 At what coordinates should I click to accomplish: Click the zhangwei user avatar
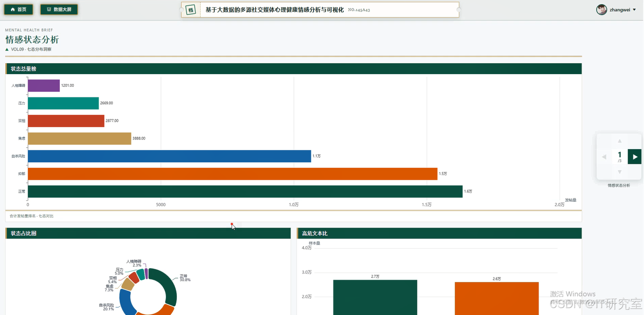pyautogui.click(x=602, y=10)
